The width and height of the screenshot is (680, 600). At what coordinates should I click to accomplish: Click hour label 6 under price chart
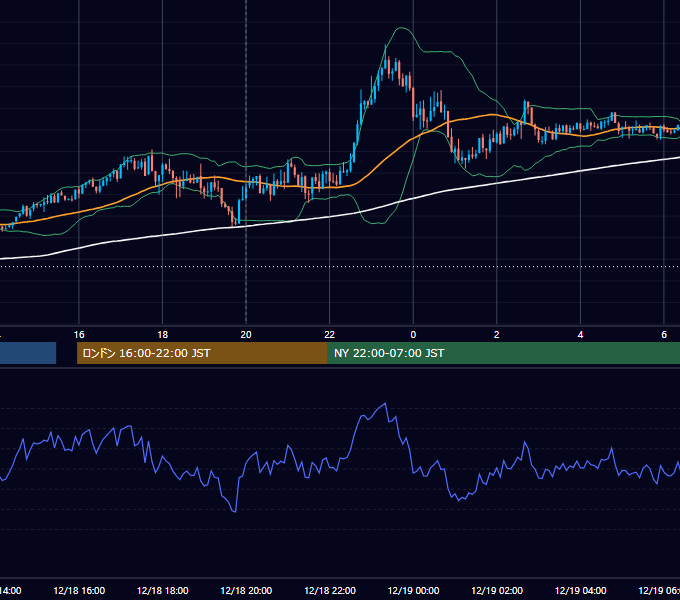click(x=664, y=335)
